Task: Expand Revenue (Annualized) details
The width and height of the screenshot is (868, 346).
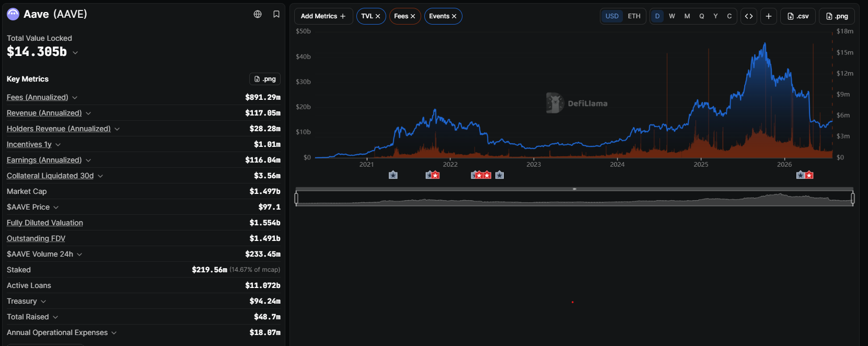Action: tap(88, 113)
